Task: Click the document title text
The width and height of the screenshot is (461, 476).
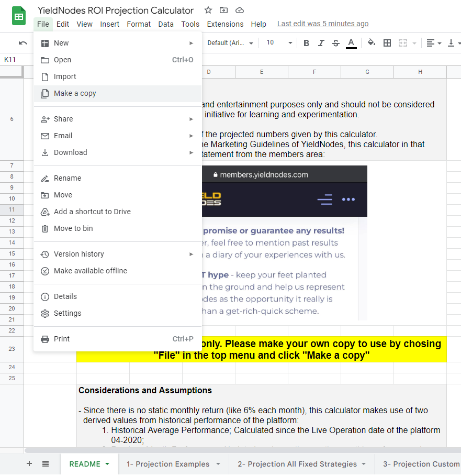Action: click(x=116, y=10)
